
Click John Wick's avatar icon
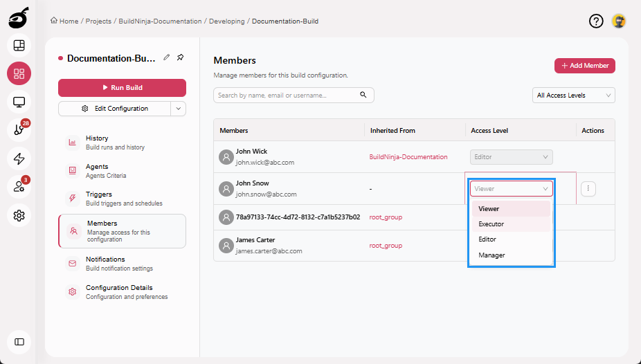click(x=226, y=157)
